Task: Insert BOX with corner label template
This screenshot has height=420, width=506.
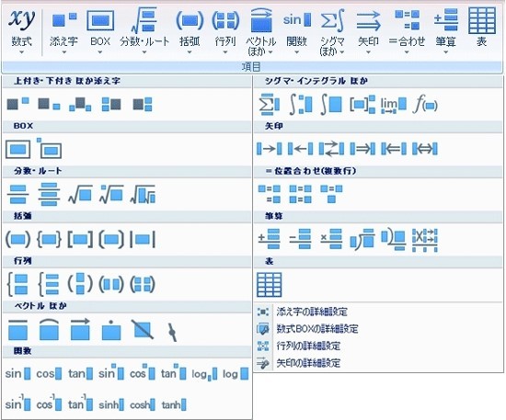Action: tap(49, 149)
